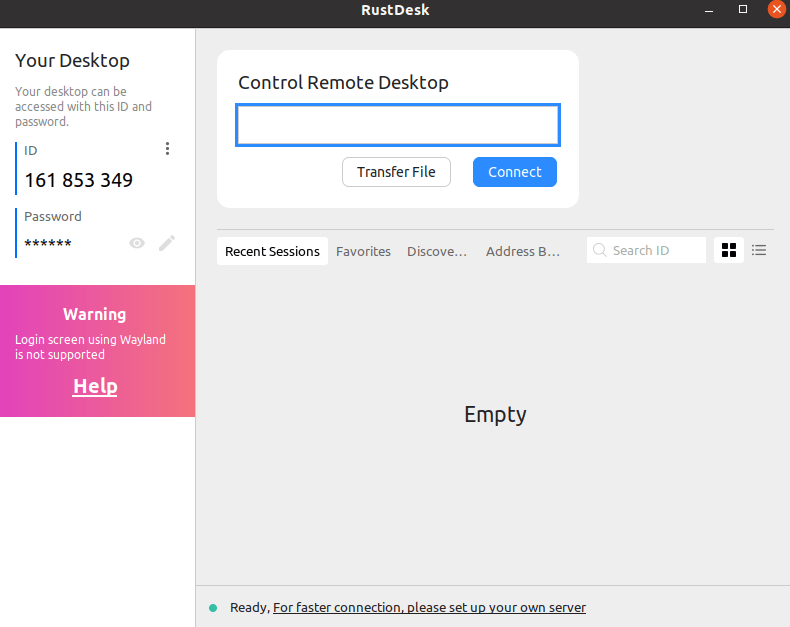Open the Discovered tab
The height and width of the screenshot is (627, 790).
click(x=437, y=251)
